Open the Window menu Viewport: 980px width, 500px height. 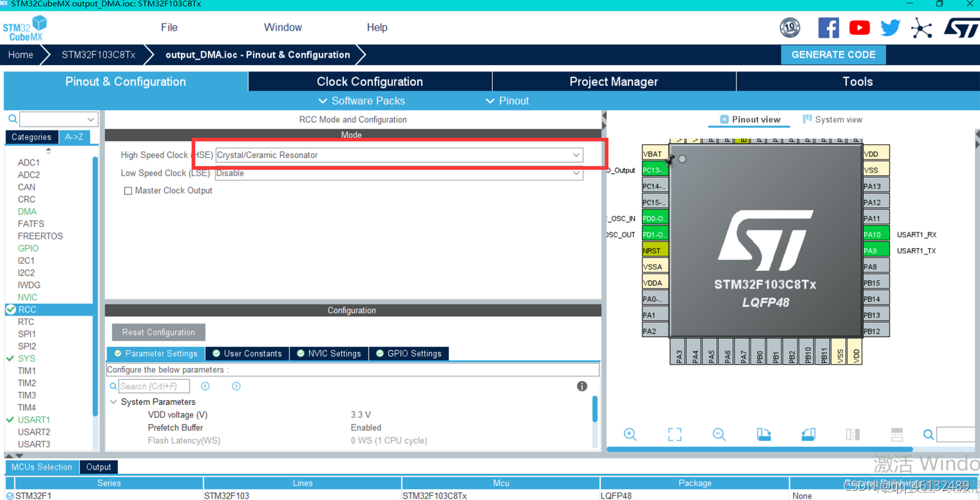click(x=283, y=28)
